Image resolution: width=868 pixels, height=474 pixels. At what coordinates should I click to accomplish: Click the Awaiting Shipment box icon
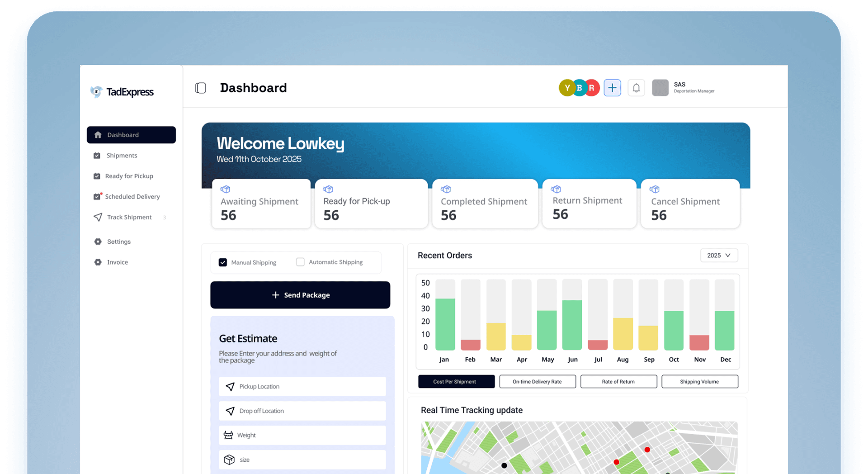pos(225,189)
